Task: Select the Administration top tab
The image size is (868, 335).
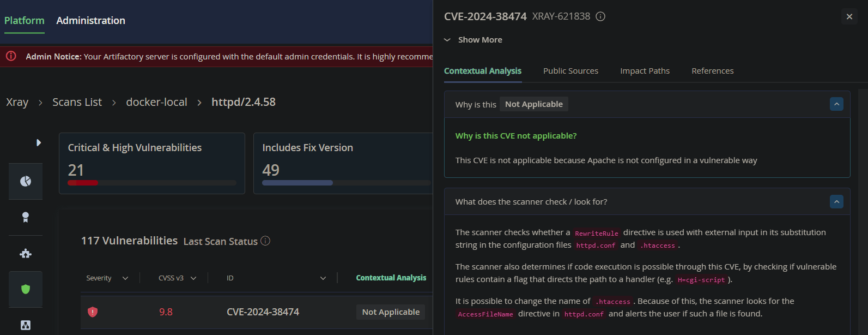Action: 90,20
